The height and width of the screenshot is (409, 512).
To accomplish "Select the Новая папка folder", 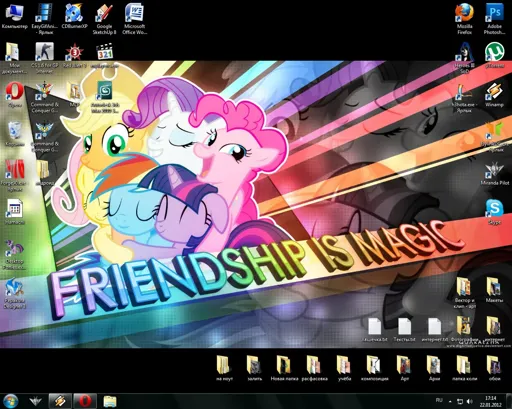I will click(x=284, y=368).
